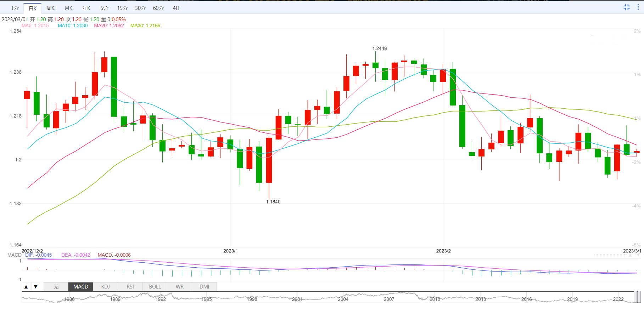The height and width of the screenshot is (314, 644).
Task: Click the 1.254 price axis label
Action: pos(16,31)
